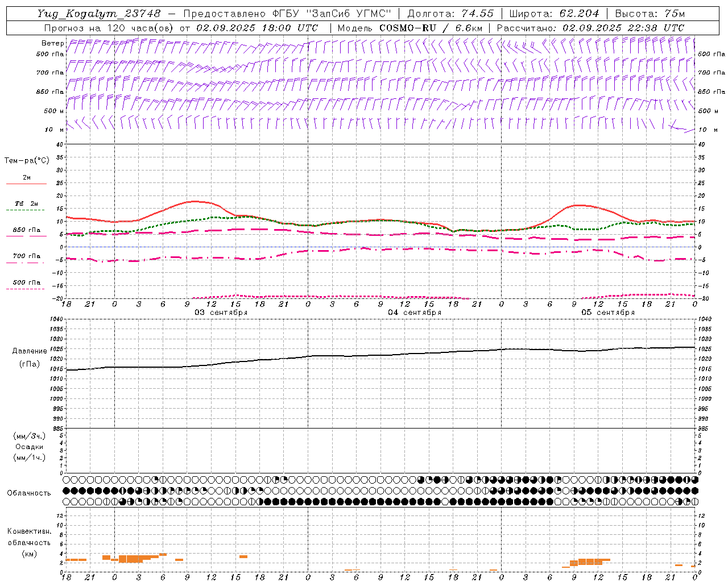Click the Прогноз на 120 часа(ов) text
Screen dimensions: 728x582
(109, 28)
